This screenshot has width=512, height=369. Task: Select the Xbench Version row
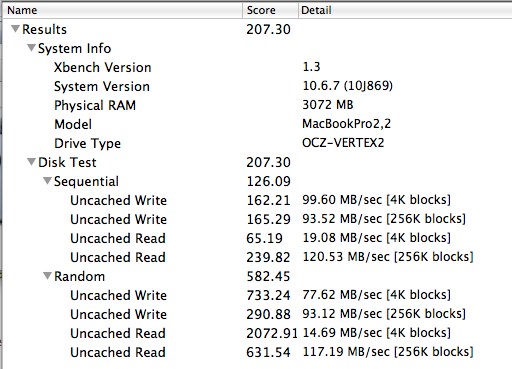point(257,67)
